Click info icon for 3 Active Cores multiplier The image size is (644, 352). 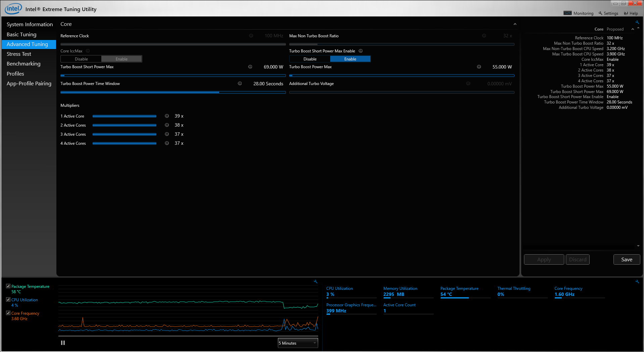click(167, 134)
